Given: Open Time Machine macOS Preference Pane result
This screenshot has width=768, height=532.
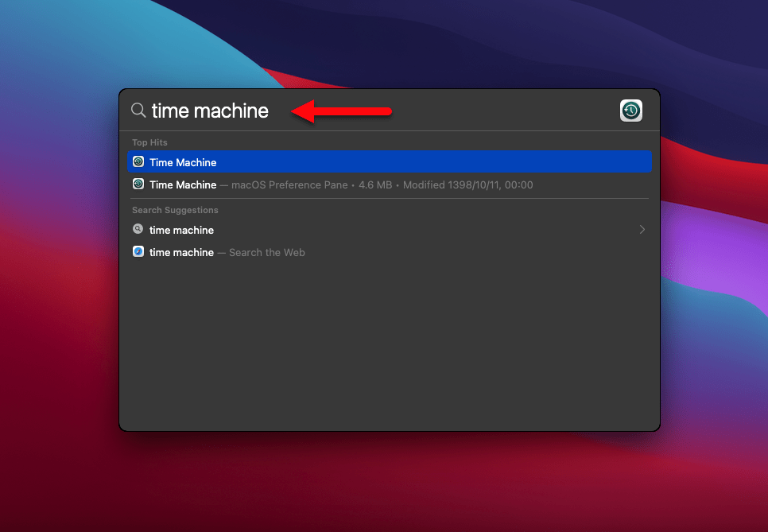Looking at the screenshot, I should pos(390,184).
